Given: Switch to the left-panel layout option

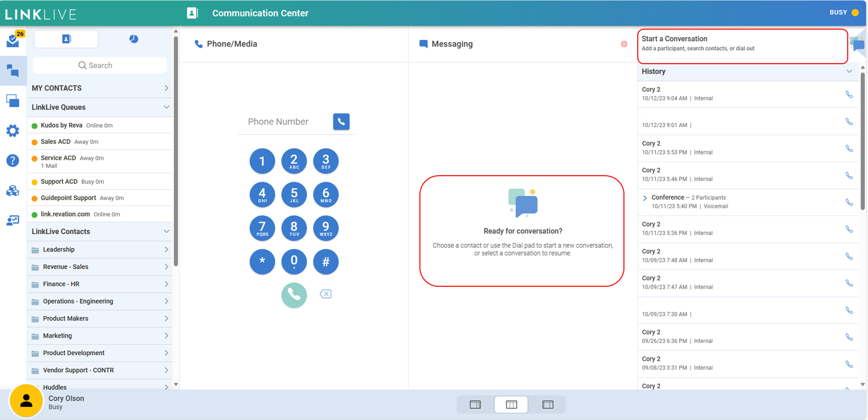Looking at the screenshot, I should click(475, 405).
